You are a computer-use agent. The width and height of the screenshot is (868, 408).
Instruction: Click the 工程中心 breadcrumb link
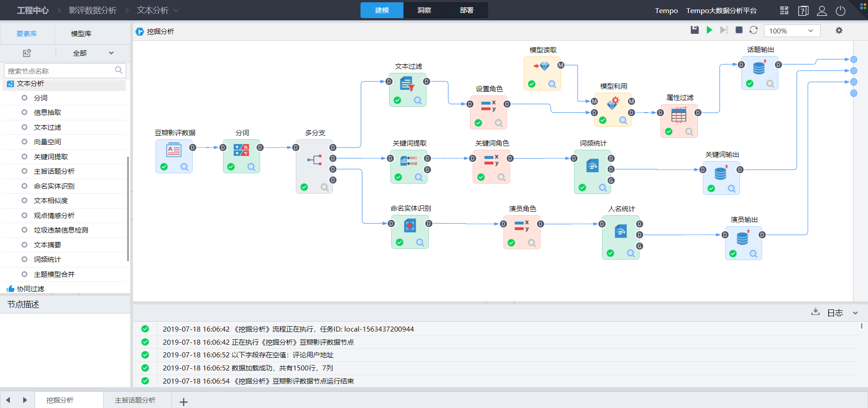33,10
